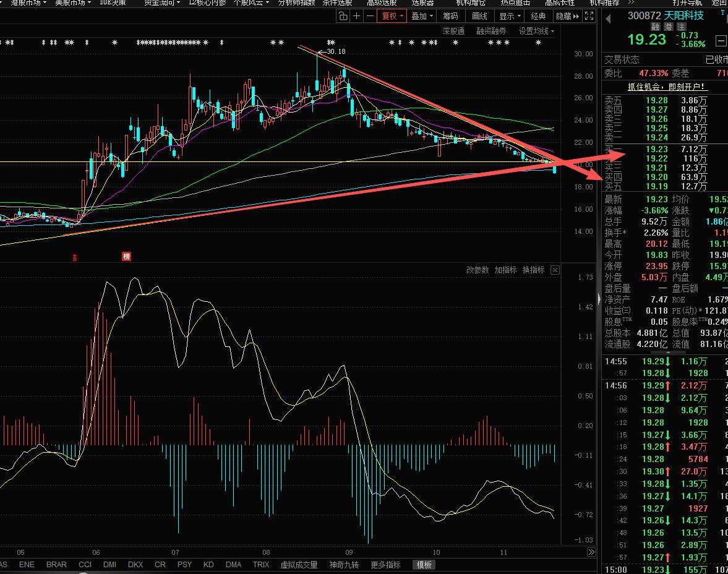The width and height of the screenshot is (728, 574).
Task: Switch to the DMA indicator tab
Action: pyautogui.click(x=233, y=565)
